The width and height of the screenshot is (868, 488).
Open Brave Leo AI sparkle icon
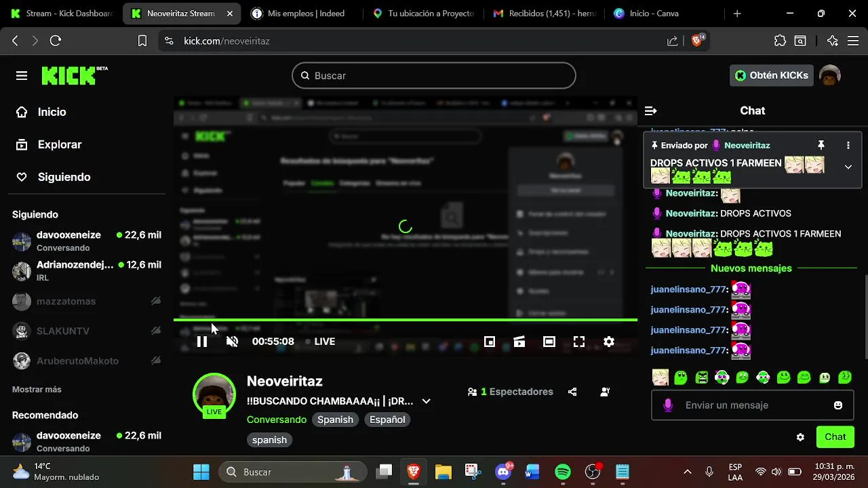pos(833,41)
